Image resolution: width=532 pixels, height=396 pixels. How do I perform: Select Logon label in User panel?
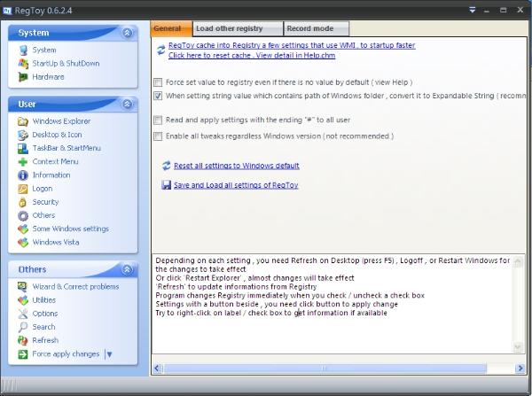pos(43,189)
